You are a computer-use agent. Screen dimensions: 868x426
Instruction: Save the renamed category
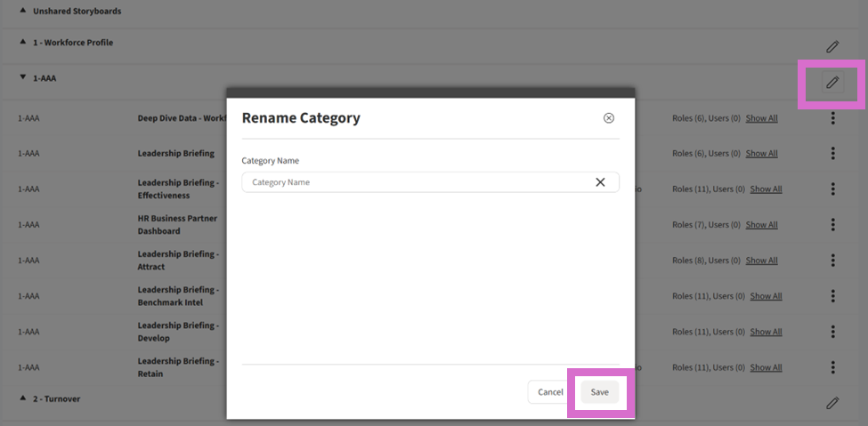(x=599, y=392)
